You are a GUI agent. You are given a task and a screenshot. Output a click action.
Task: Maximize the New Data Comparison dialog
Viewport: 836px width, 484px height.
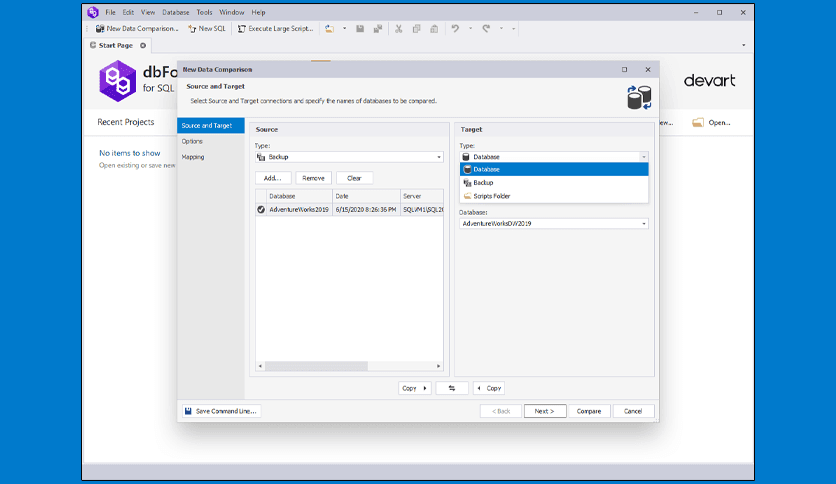pos(624,70)
